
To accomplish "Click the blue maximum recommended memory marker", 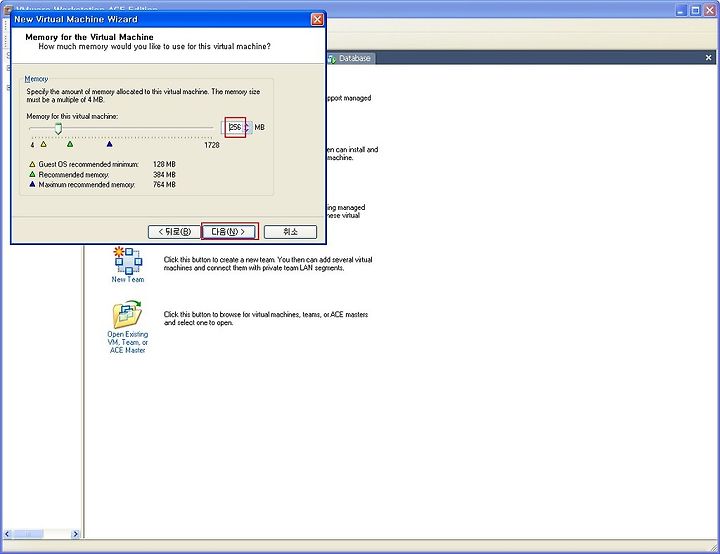I will pos(109,144).
